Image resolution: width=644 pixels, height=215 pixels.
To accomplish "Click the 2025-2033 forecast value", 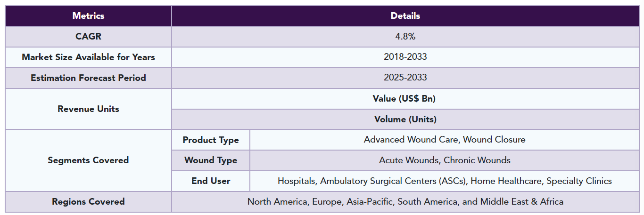I will (405, 78).
